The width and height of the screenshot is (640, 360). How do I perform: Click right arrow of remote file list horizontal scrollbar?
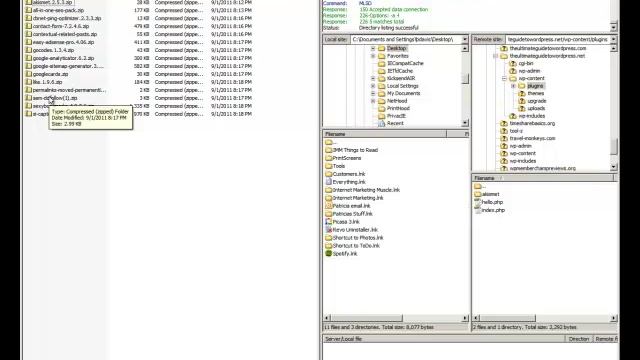point(613,318)
